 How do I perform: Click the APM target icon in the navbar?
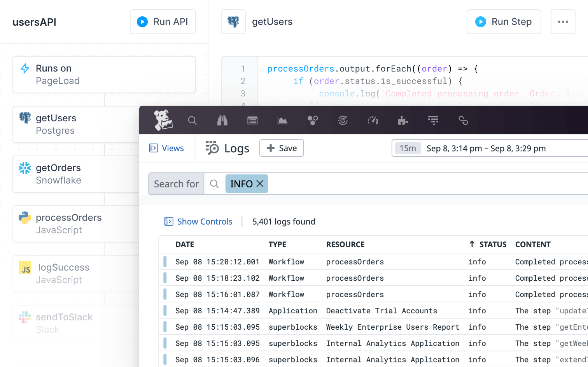point(343,121)
